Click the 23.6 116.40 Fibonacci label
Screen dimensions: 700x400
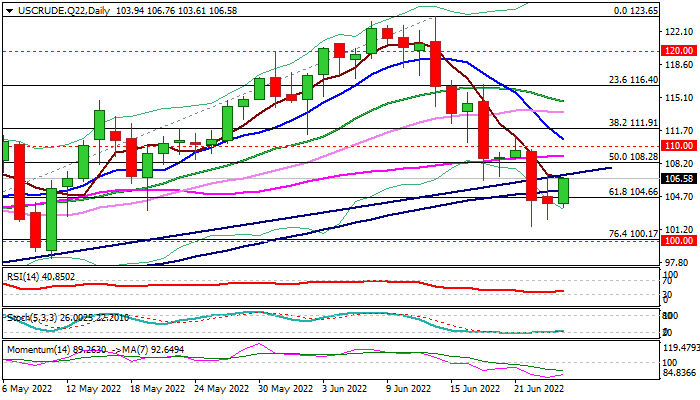coord(633,79)
